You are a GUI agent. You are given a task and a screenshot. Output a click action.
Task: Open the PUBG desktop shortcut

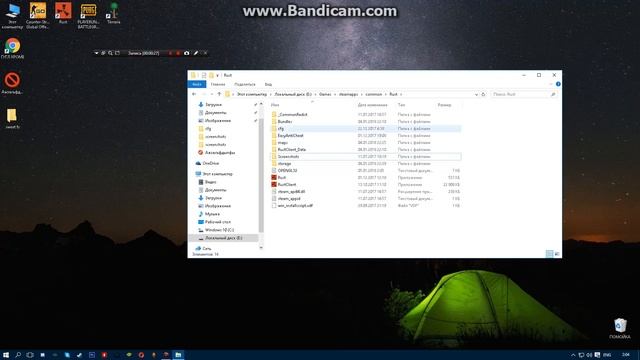(88, 15)
